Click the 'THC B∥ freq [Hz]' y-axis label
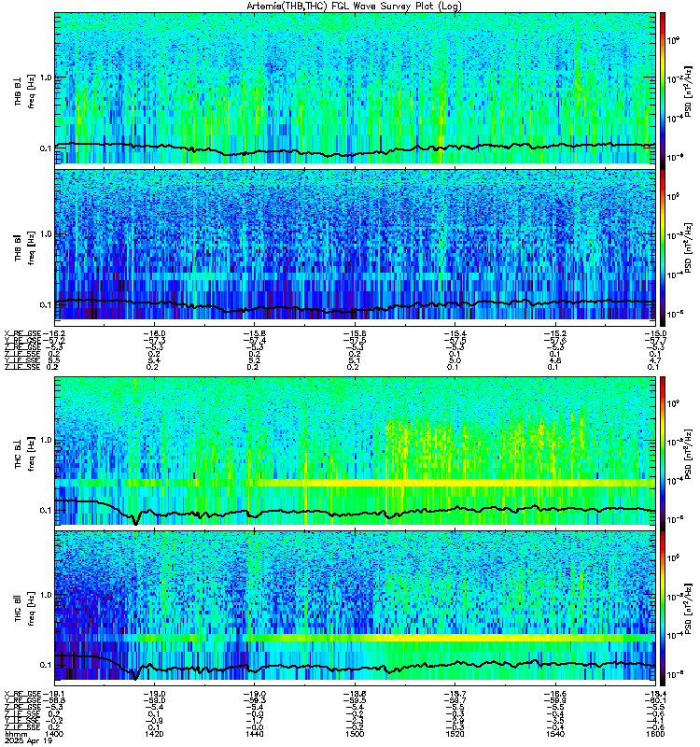Screen dimensions: 700x747 click(24, 608)
